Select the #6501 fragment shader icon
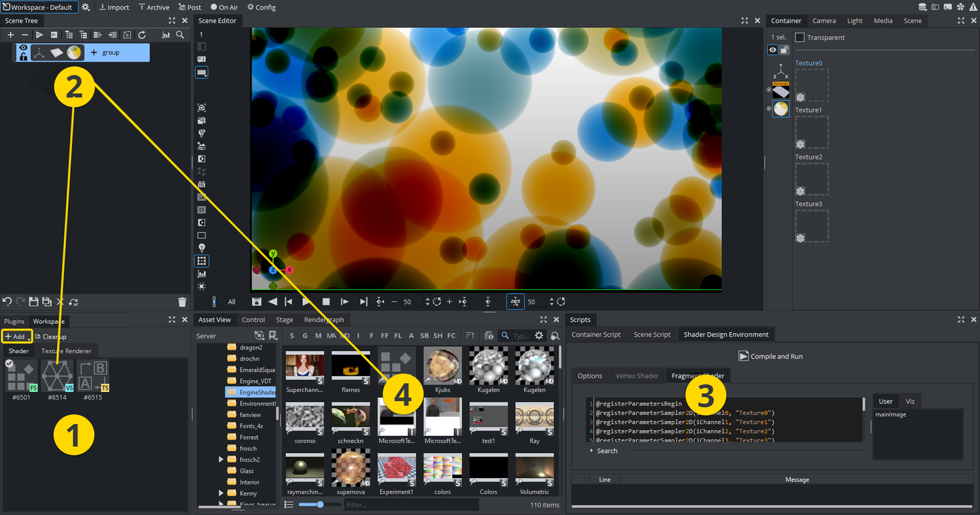Image resolution: width=980 pixels, height=515 pixels. pyautogui.click(x=21, y=376)
